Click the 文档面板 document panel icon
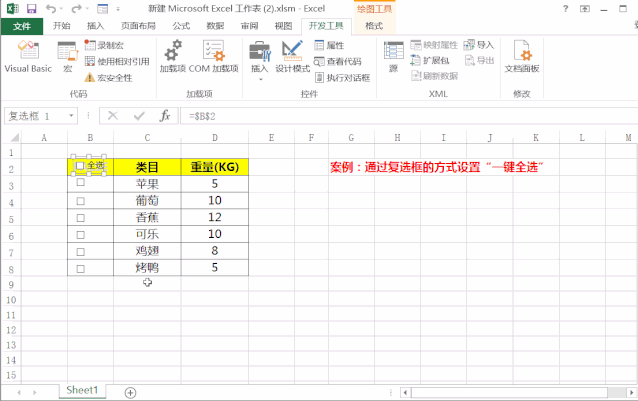 pyautogui.click(x=521, y=56)
